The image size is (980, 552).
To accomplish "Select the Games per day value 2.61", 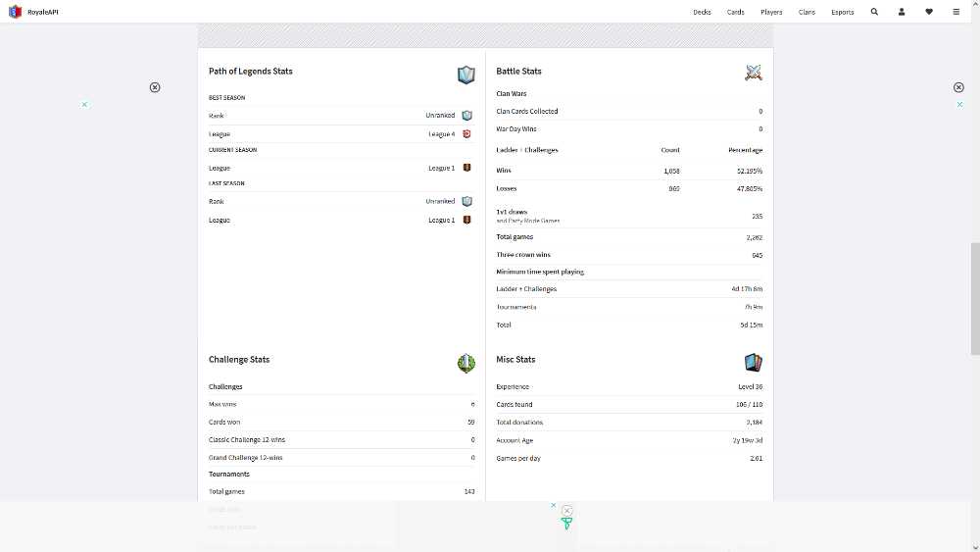I will [x=757, y=458].
